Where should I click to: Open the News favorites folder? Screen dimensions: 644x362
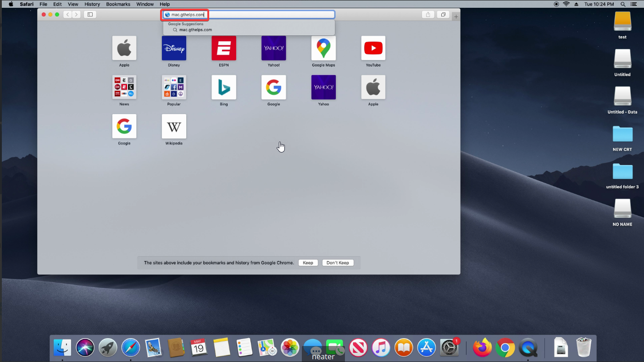pyautogui.click(x=124, y=87)
